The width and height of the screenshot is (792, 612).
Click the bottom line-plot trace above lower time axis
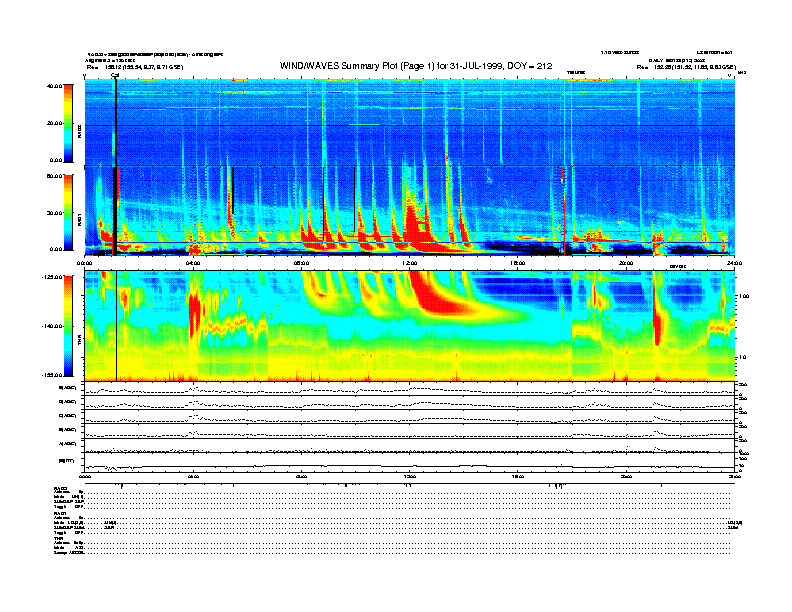point(409,466)
